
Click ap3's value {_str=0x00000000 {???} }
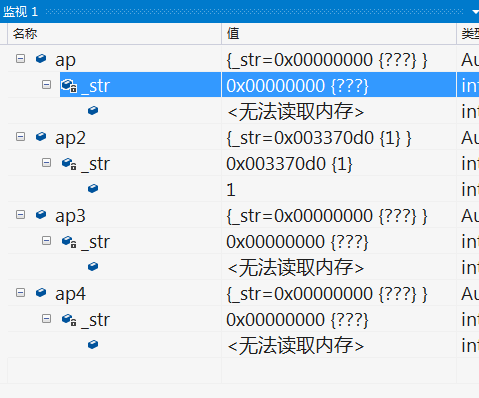[327, 216]
